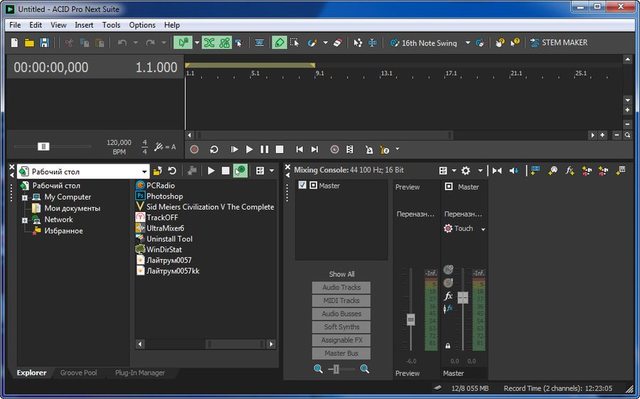Open Mixing Console settings gear icon
This screenshot has height=399, width=640.
(x=465, y=171)
